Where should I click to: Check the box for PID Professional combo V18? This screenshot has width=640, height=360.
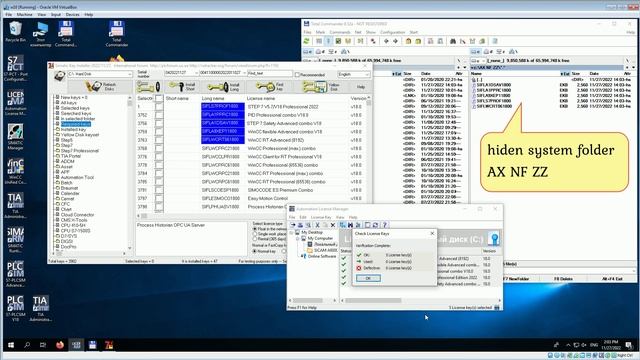[x=159, y=115]
